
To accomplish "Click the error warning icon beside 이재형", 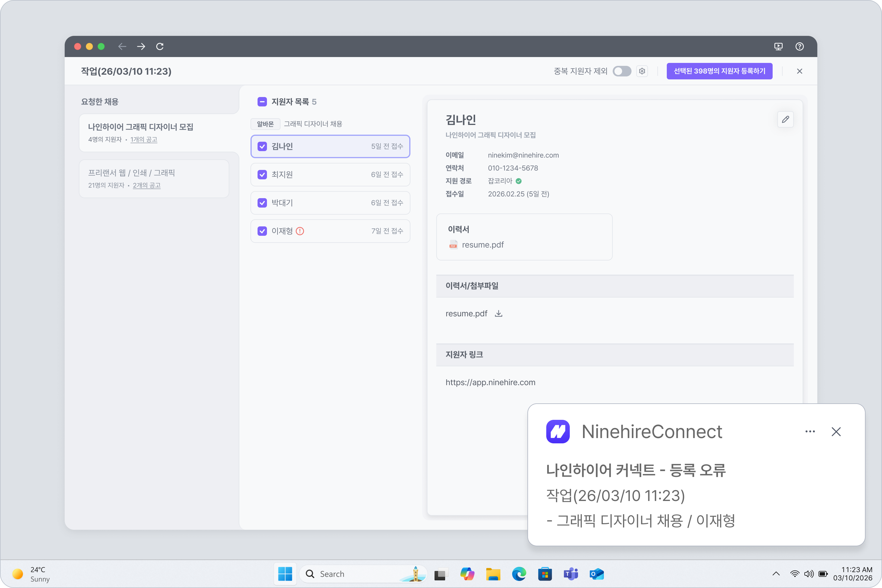I will point(300,231).
